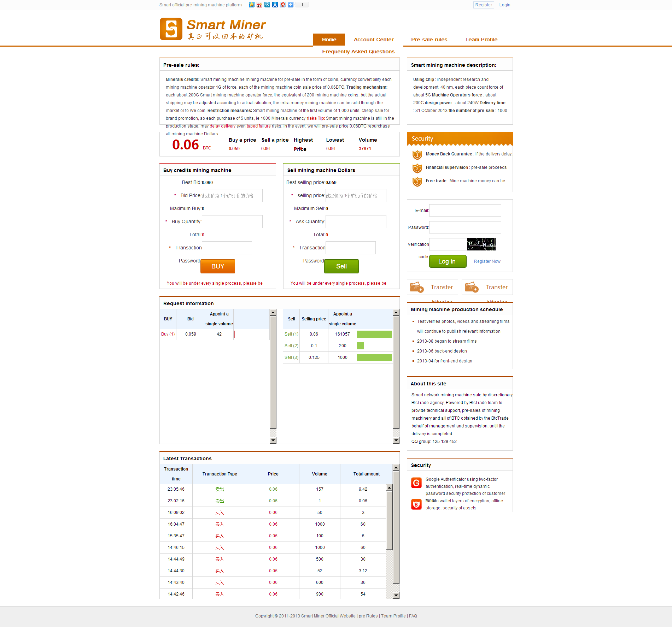Click the Google Authenticator icon
This screenshot has width=672, height=627.
(x=416, y=483)
